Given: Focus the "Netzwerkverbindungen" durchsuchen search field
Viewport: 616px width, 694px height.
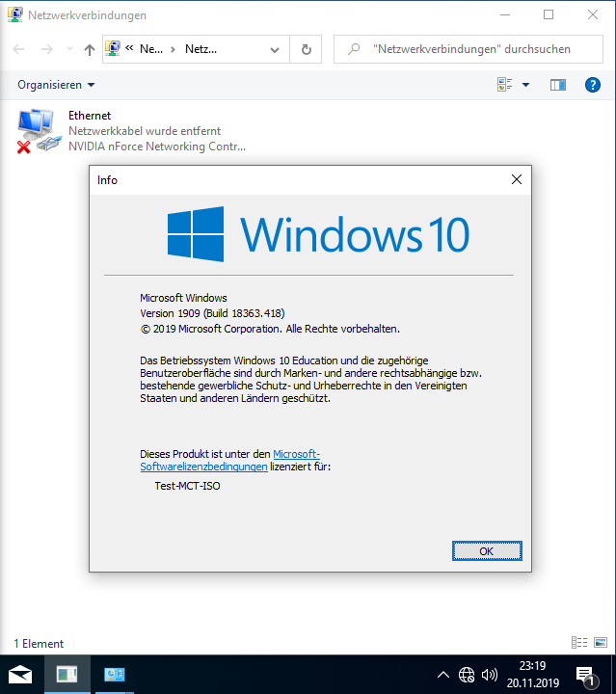Looking at the screenshot, I should coord(469,49).
